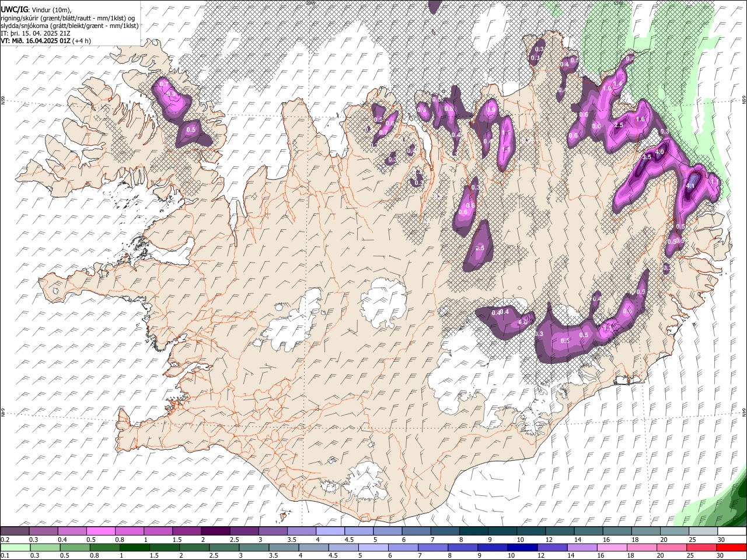Click the '15W' longitude label at top

(618, 3)
